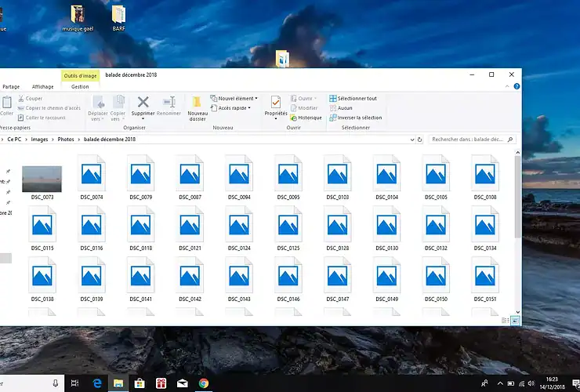
Task: Open the Microsoft Store taskbar icon
Action: click(x=140, y=383)
